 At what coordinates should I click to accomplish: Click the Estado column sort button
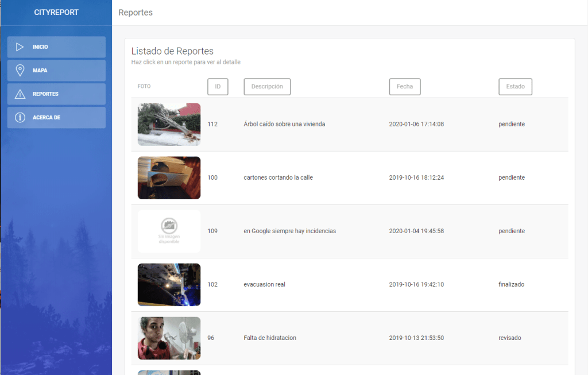pyautogui.click(x=515, y=87)
